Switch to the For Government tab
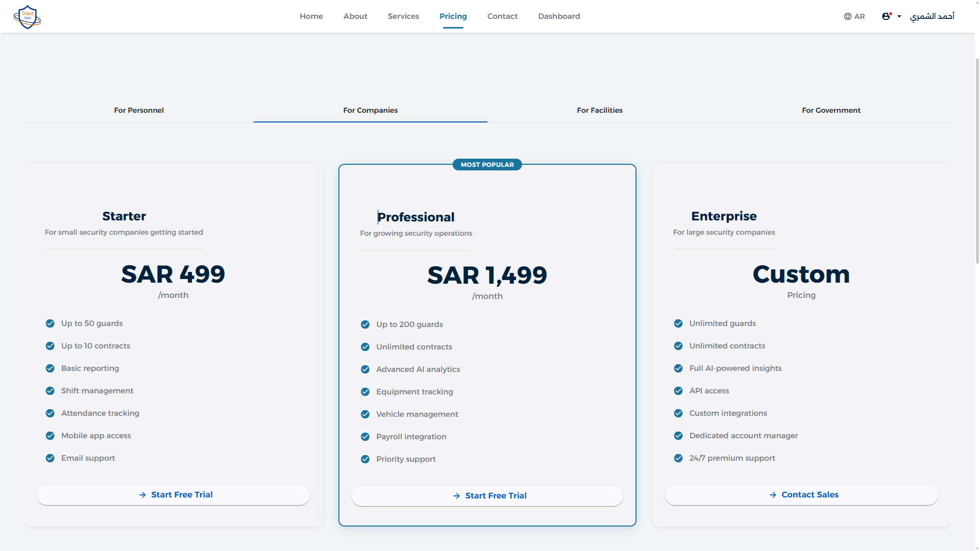Image resolution: width=980 pixels, height=551 pixels. click(831, 110)
